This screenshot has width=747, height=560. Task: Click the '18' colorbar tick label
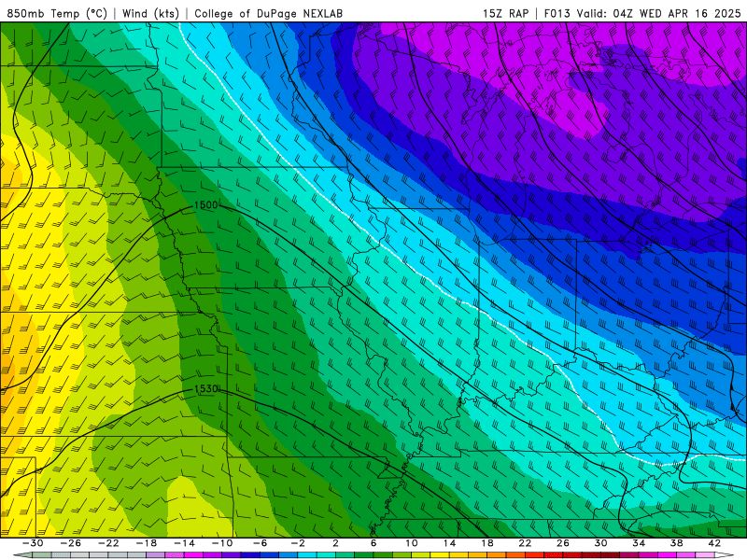(x=487, y=543)
